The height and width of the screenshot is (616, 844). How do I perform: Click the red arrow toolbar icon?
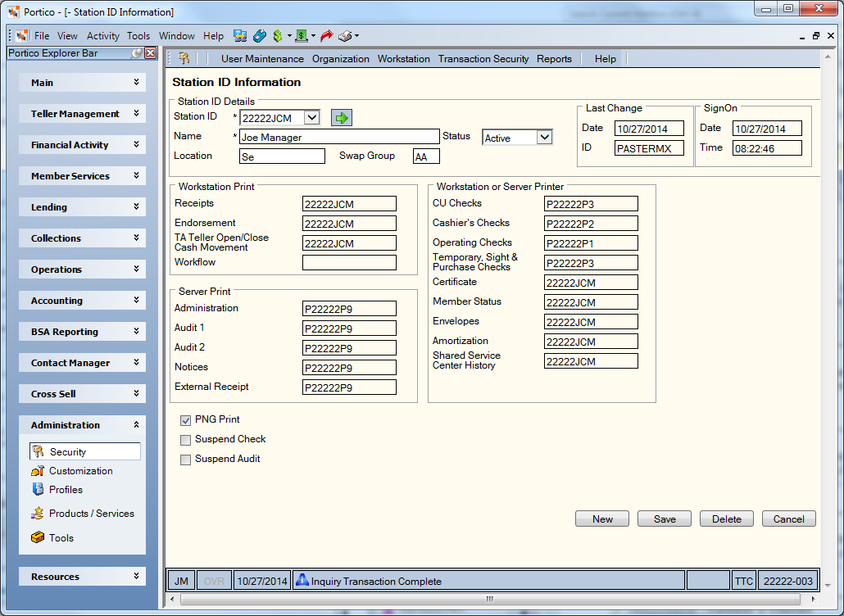point(326,36)
